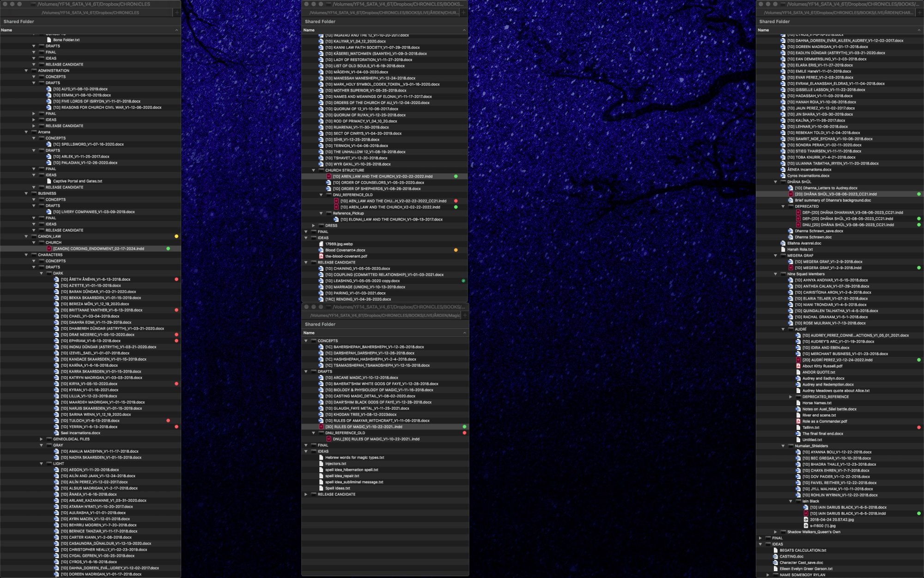Click CHURCH STRUCTURE folder icon
924x578 pixels.
point(321,170)
